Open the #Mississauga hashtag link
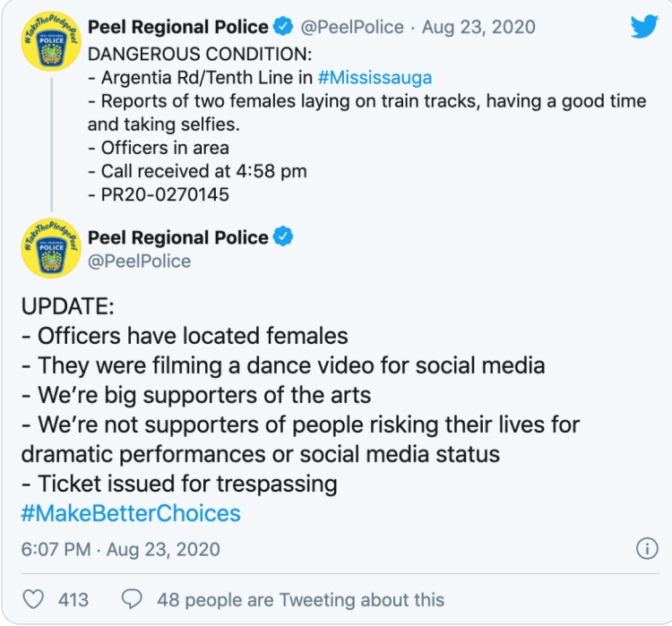The height and width of the screenshot is (626, 672). click(x=375, y=78)
